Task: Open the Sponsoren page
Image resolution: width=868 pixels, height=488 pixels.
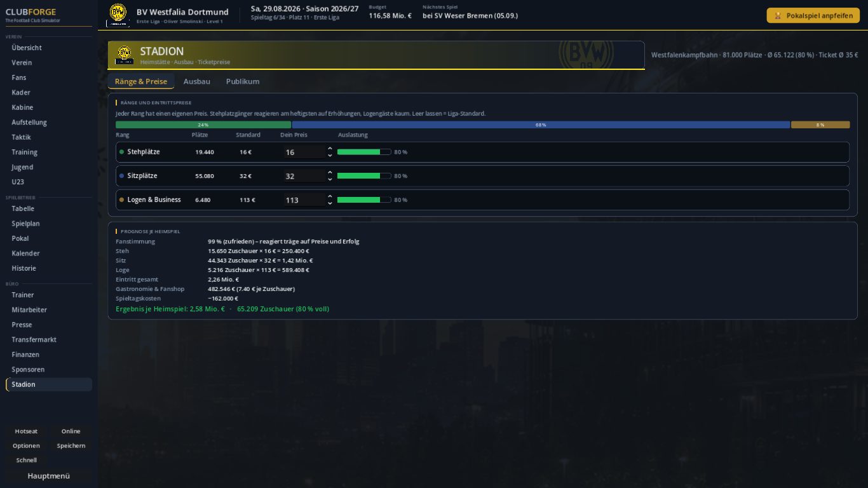Action: (x=49, y=369)
